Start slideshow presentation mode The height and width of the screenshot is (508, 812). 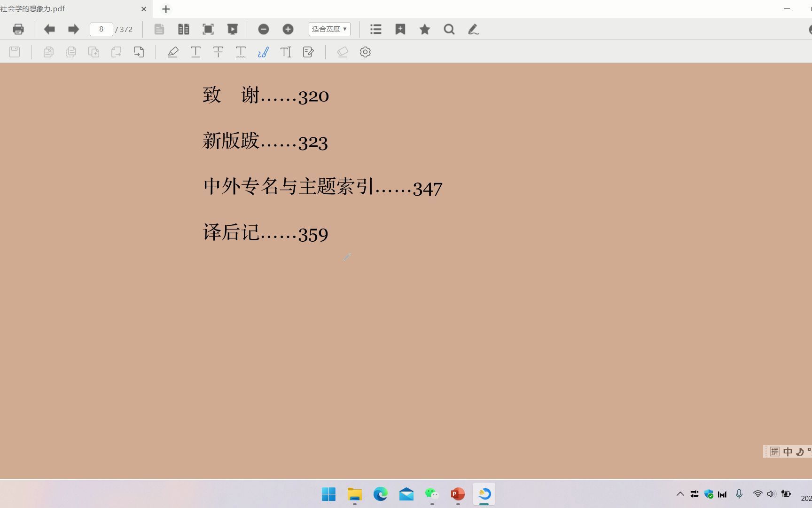233,29
